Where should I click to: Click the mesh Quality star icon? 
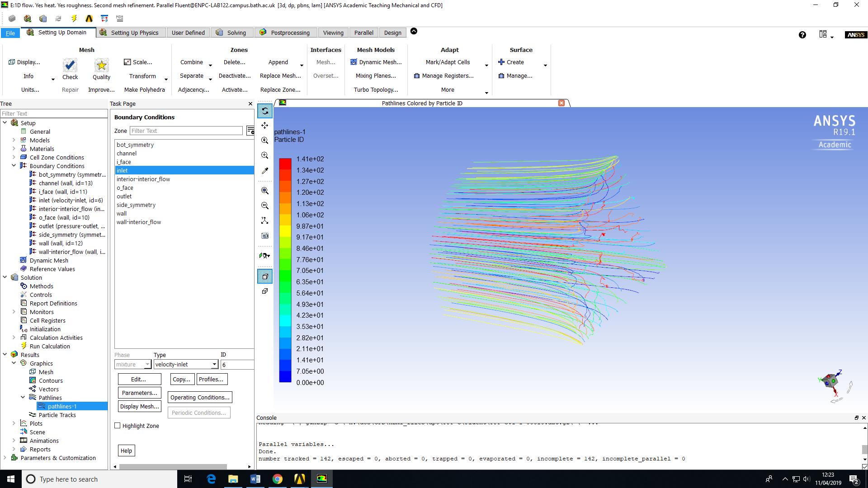[101, 66]
